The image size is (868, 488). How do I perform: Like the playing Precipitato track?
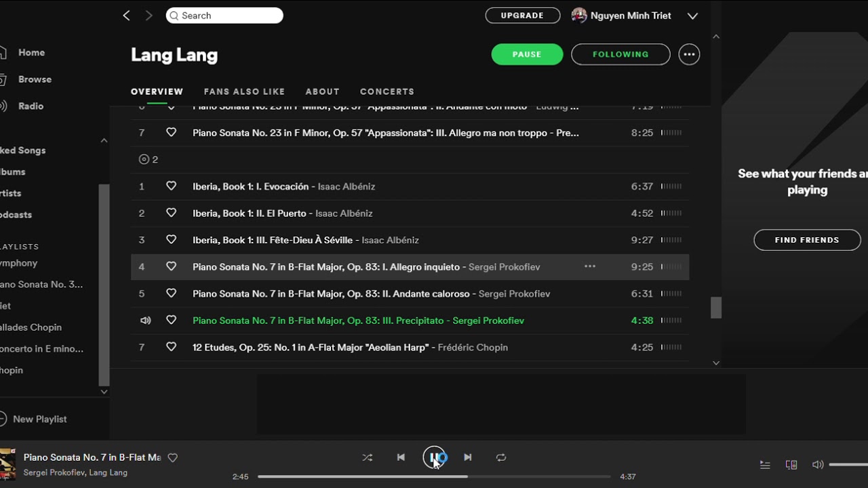click(171, 320)
